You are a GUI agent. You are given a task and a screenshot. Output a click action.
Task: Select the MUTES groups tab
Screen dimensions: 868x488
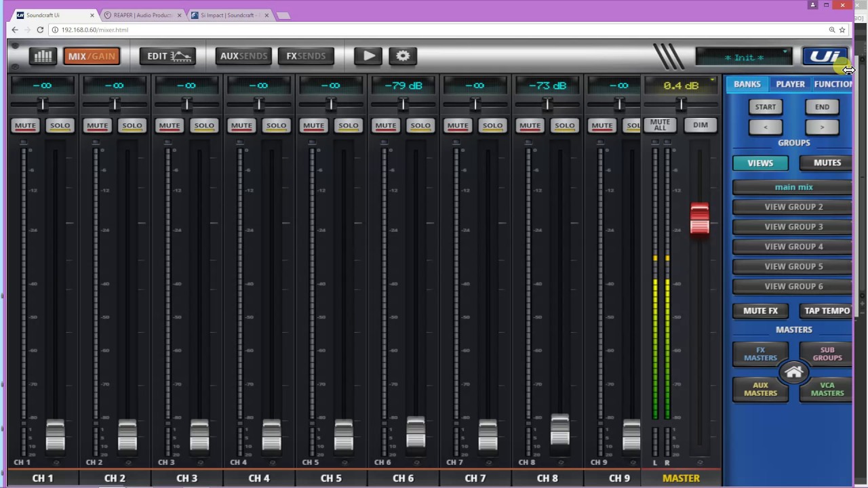coord(827,163)
